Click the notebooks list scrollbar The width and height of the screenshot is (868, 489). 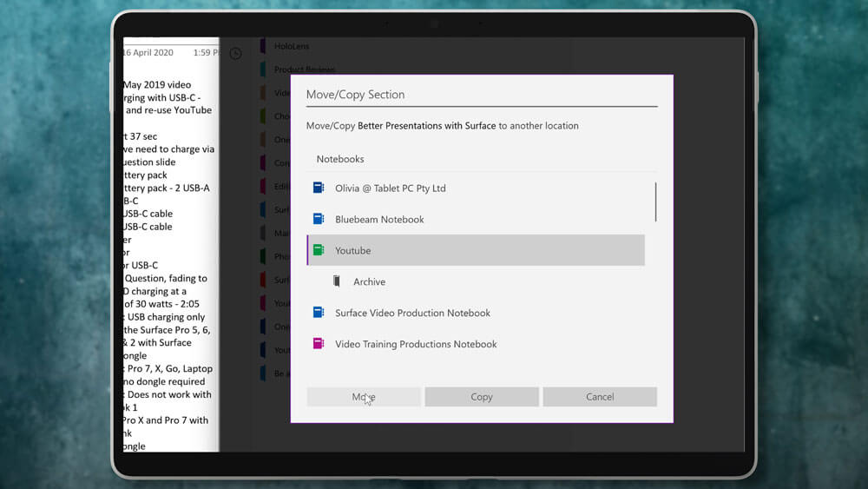pos(655,202)
